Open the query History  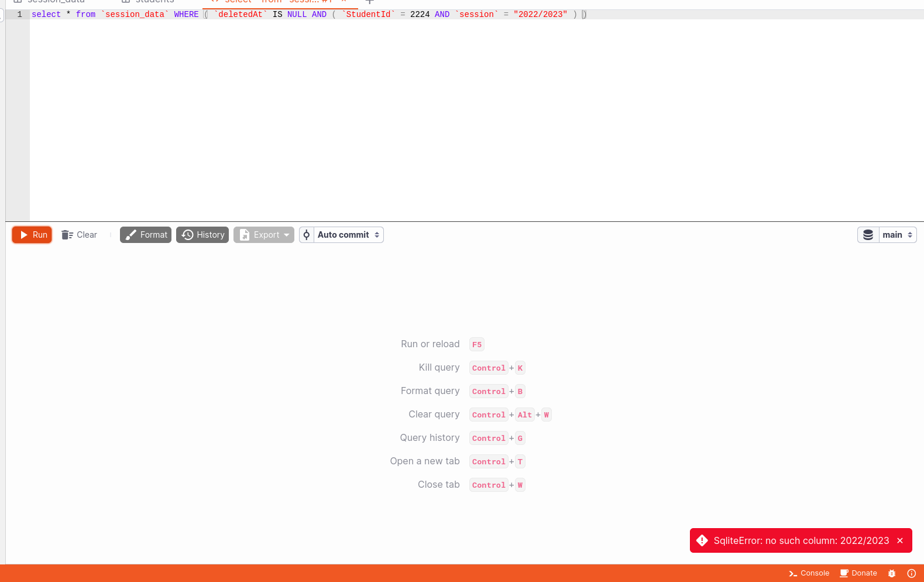pos(202,235)
